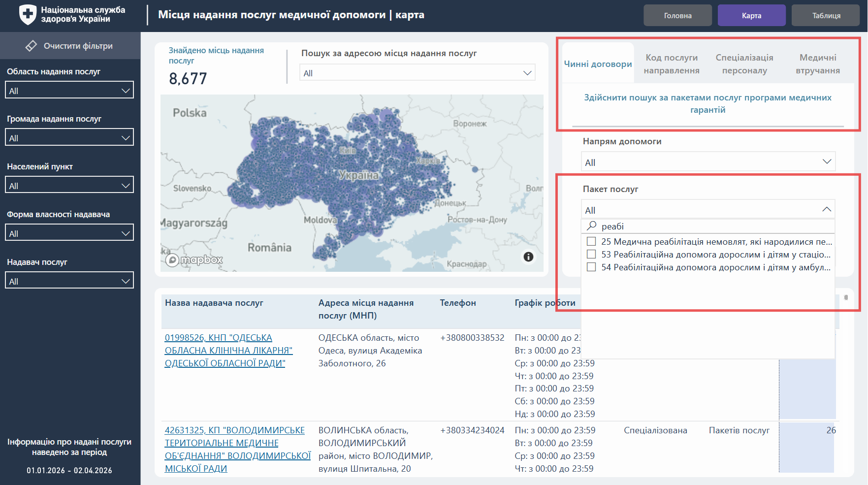Screen dimensions: 868x485
Task: Switch to the Таблиця view
Action: pyautogui.click(x=826, y=15)
